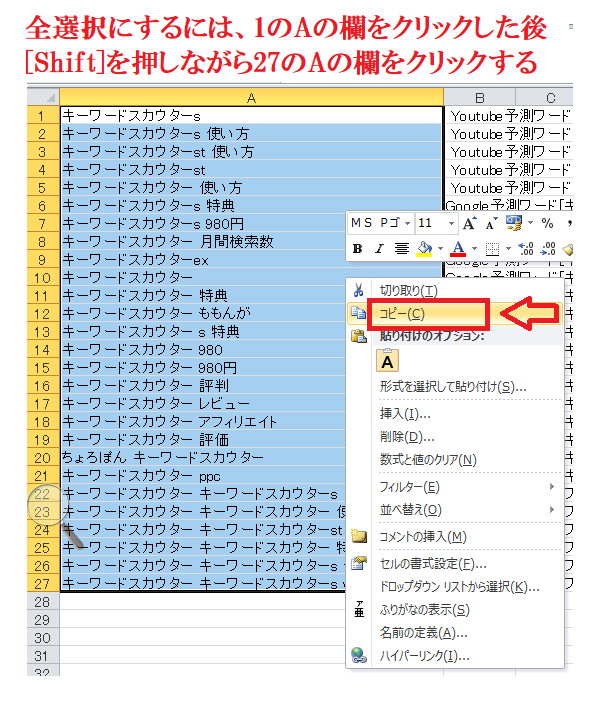Click cell キーワードスカウター レビュー

[204, 403]
